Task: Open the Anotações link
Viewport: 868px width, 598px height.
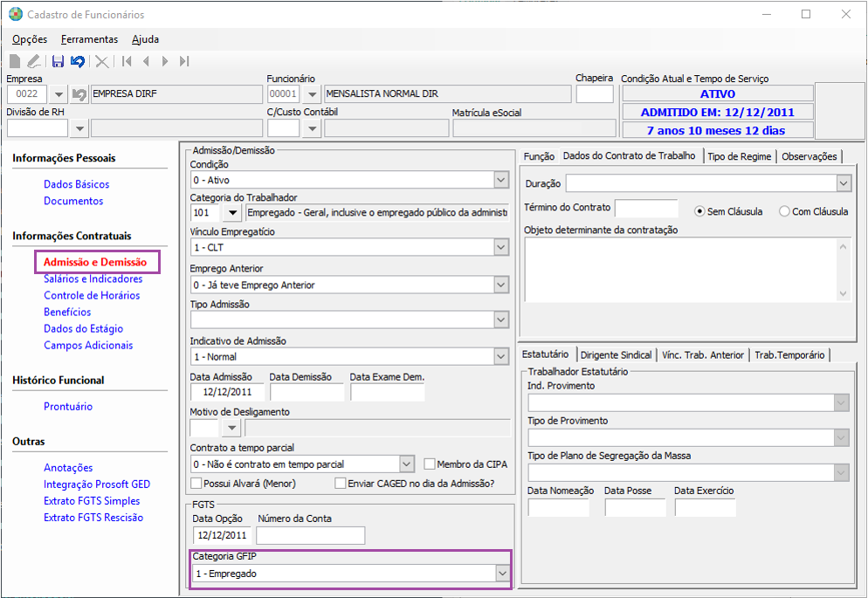Action: [x=68, y=468]
